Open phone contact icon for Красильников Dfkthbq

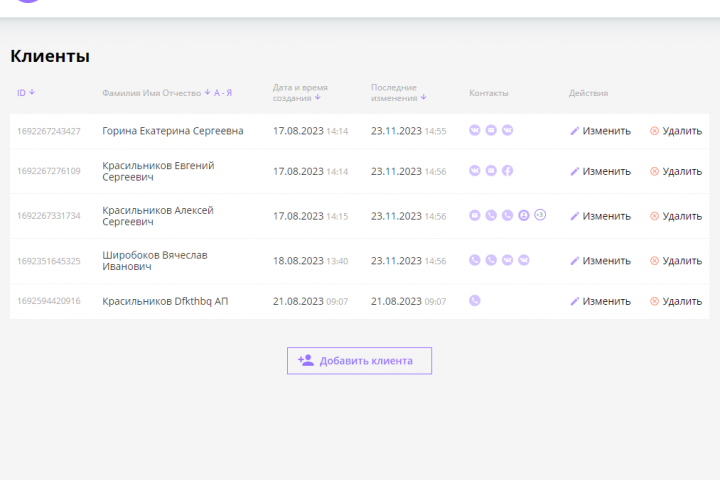pos(475,301)
